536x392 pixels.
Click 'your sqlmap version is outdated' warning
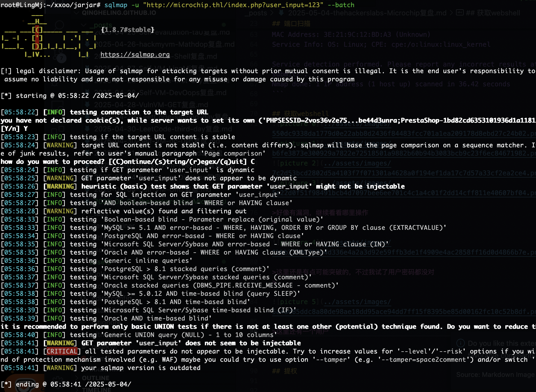[141, 368]
